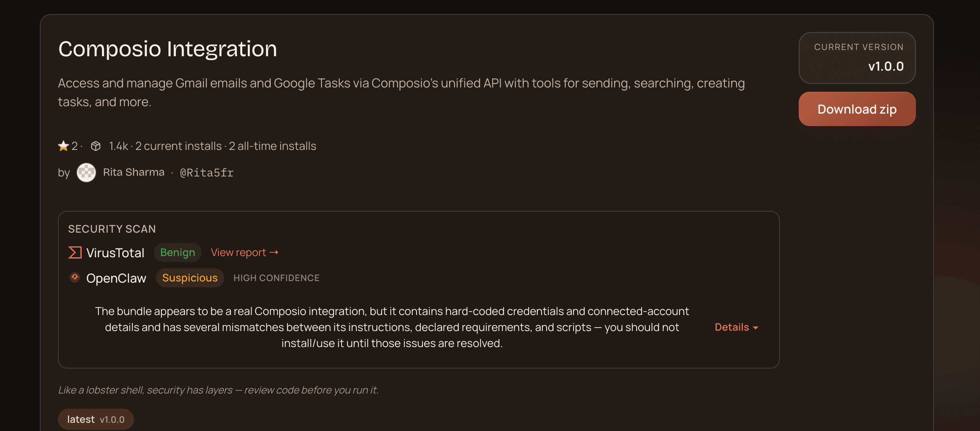Click the OpenClaw red logo icon
This screenshot has height=431, width=980.
click(x=75, y=278)
